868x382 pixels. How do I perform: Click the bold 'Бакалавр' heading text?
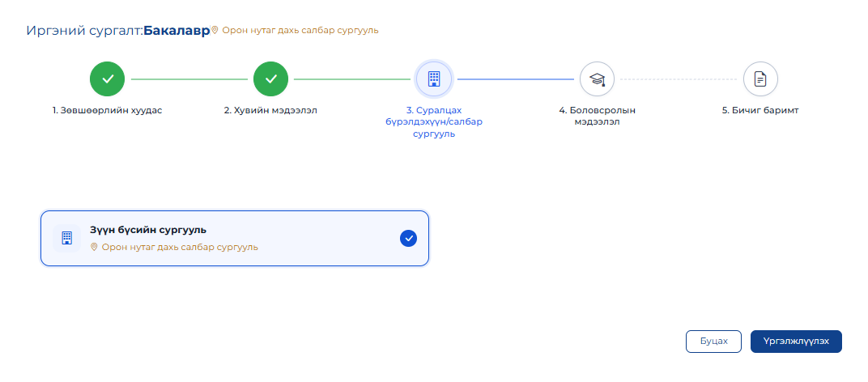click(x=177, y=31)
